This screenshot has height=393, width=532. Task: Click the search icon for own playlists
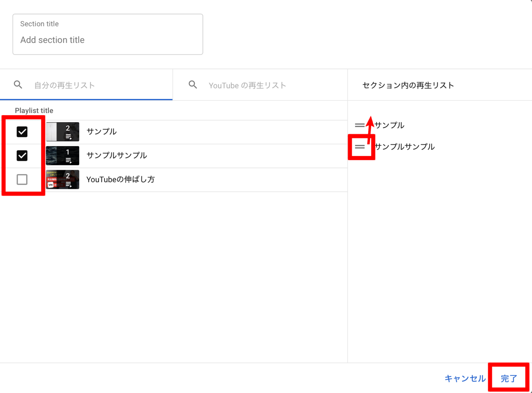click(x=18, y=85)
